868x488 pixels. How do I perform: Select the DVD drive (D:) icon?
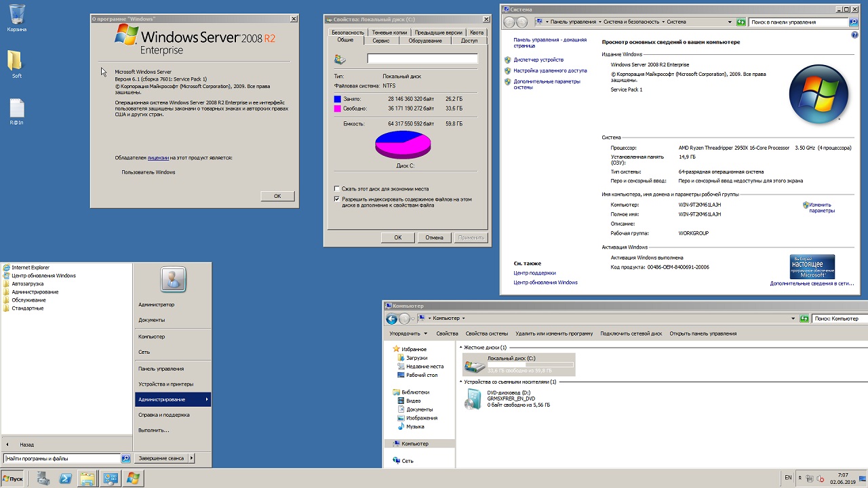[x=473, y=399]
